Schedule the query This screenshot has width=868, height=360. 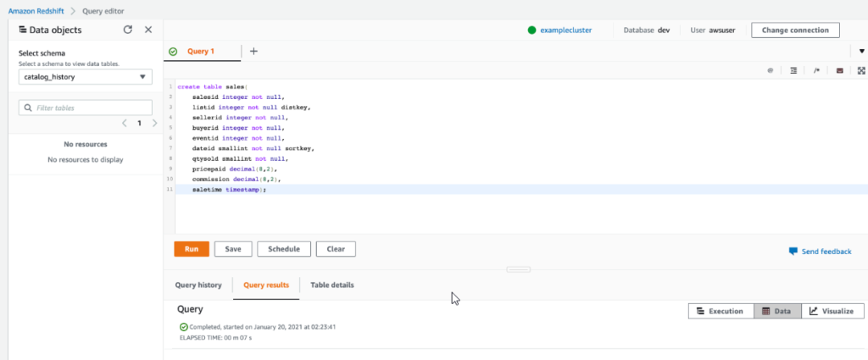click(x=284, y=249)
